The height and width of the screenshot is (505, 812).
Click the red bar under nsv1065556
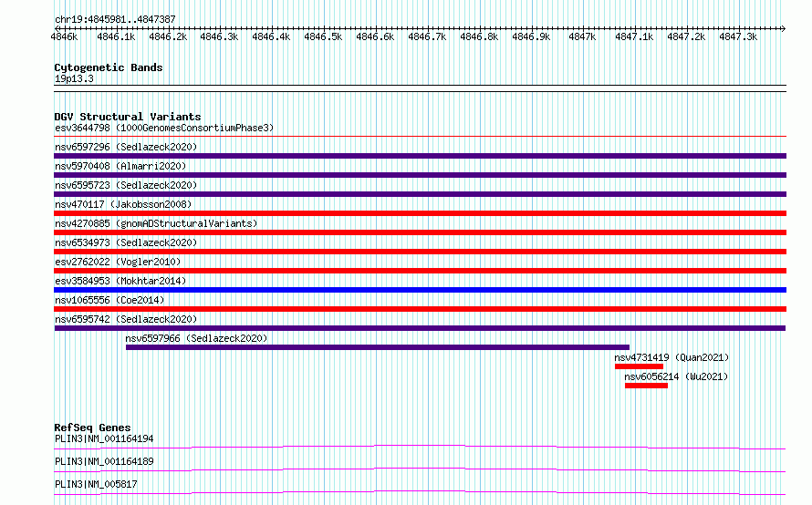click(420, 309)
